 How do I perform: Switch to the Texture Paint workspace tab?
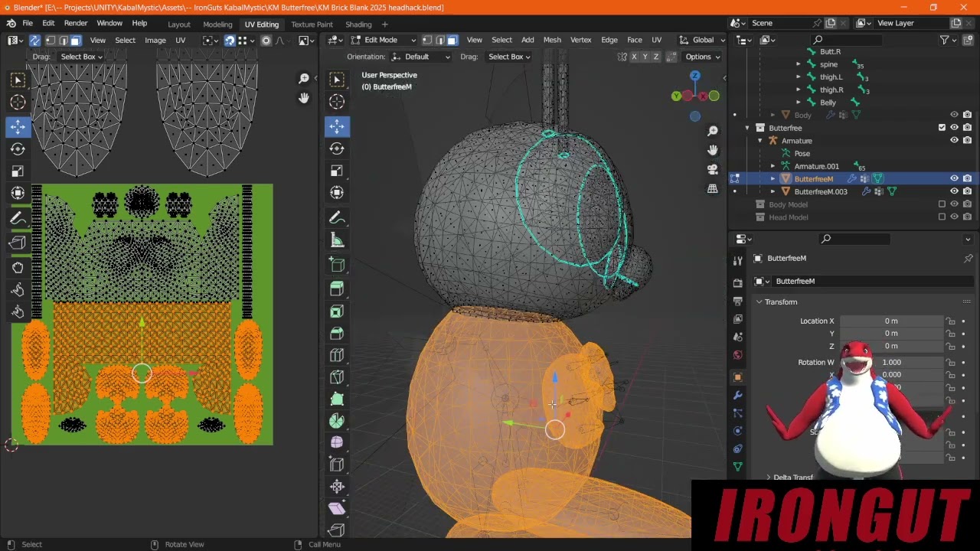tap(312, 24)
